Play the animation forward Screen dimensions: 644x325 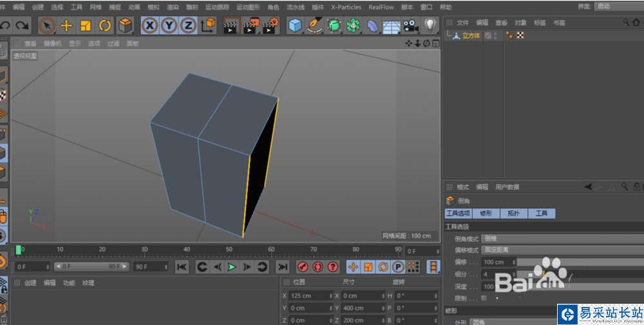click(232, 267)
